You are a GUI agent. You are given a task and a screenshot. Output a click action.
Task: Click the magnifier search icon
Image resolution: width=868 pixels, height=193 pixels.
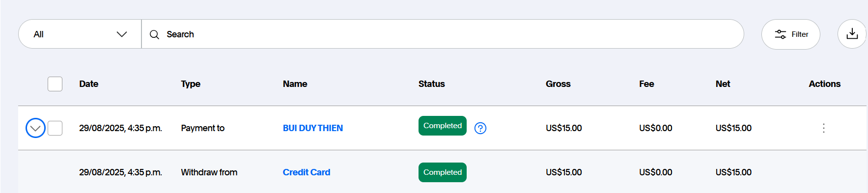tap(154, 34)
